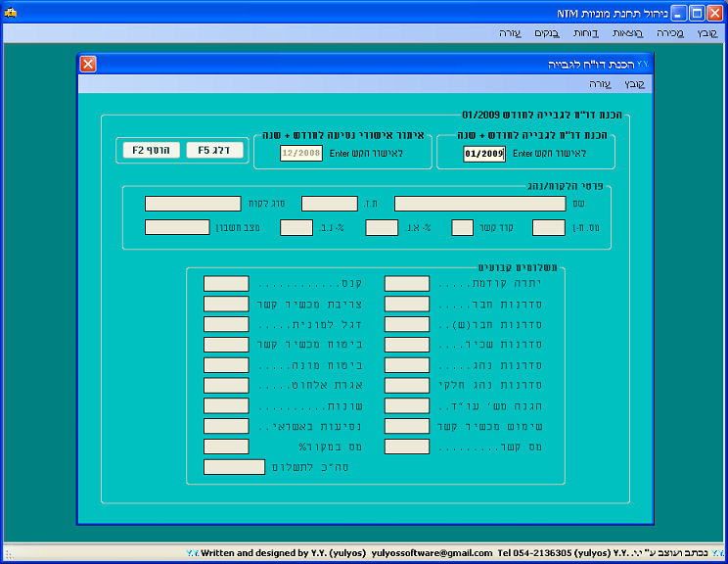728x564 pixels.
Task: Click the מס קשר field
Action: point(407,446)
